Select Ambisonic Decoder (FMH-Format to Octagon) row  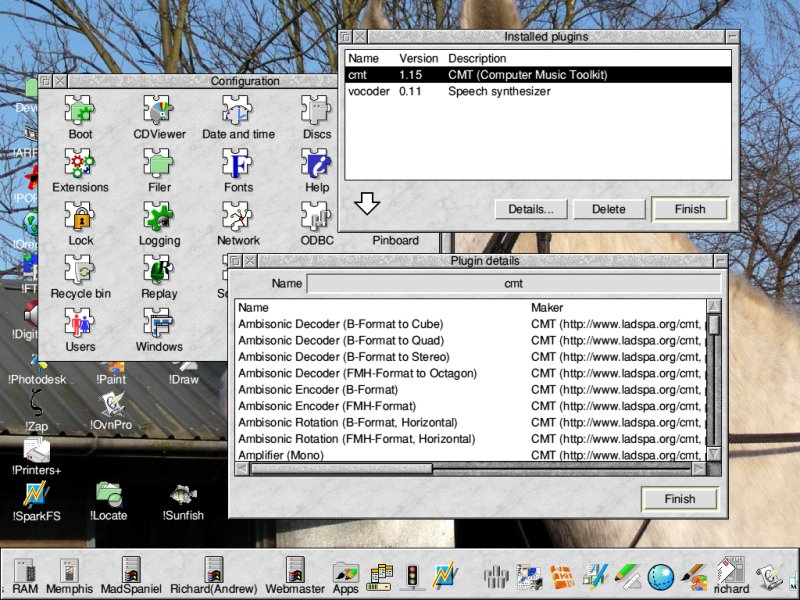pyautogui.click(x=470, y=373)
